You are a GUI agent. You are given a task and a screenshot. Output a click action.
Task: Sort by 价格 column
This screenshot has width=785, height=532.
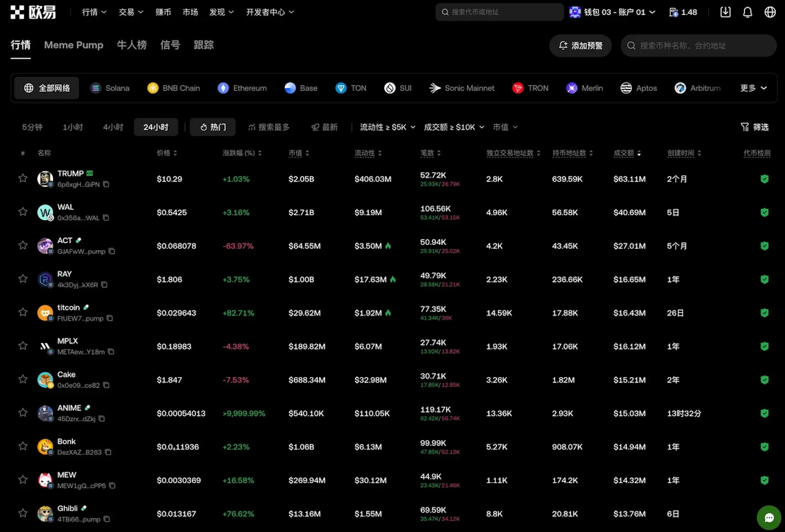pos(167,153)
